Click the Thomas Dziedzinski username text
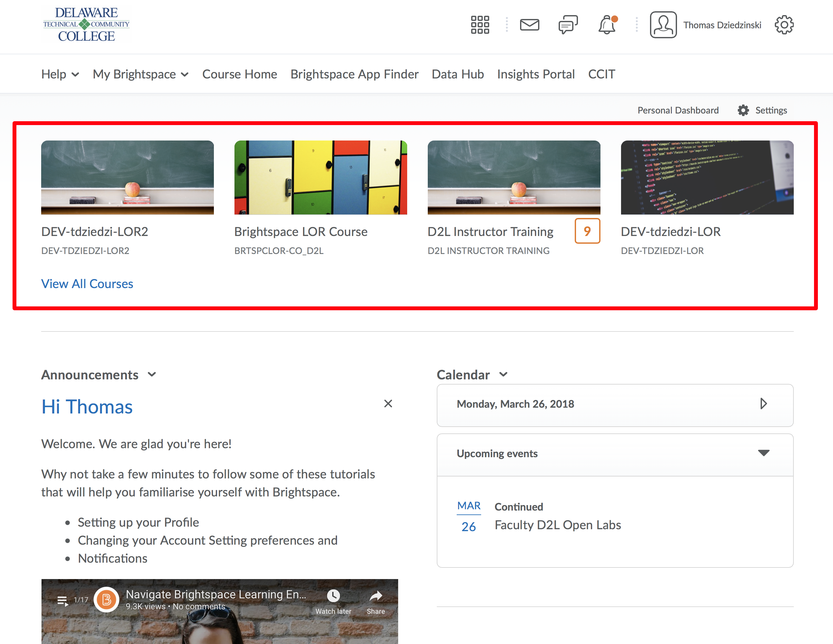 point(722,25)
